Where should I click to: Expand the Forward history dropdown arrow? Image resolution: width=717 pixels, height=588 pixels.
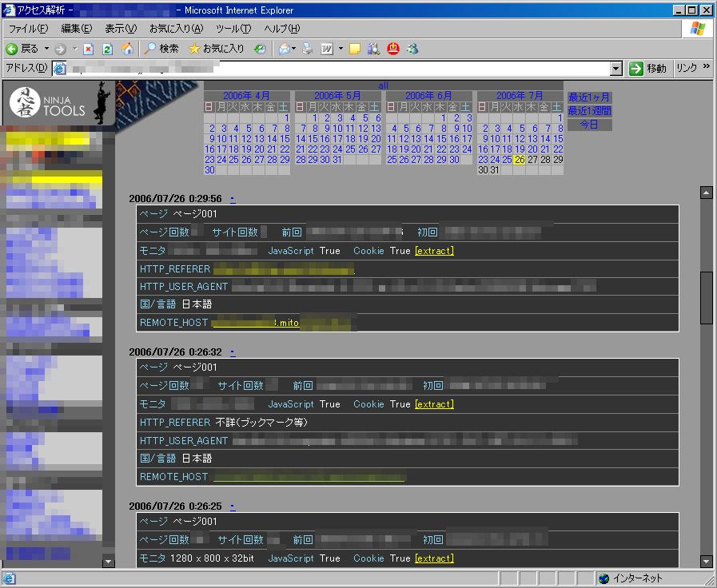(74, 49)
